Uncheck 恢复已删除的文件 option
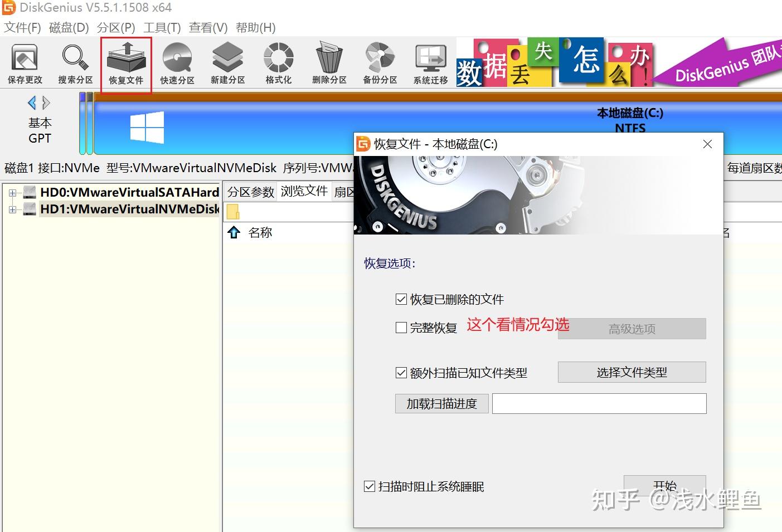782x532 pixels. click(x=401, y=299)
